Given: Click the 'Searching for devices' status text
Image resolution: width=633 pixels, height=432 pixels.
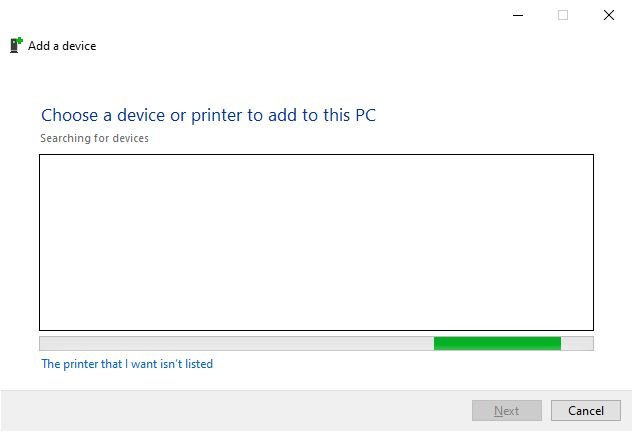Looking at the screenshot, I should [94, 138].
